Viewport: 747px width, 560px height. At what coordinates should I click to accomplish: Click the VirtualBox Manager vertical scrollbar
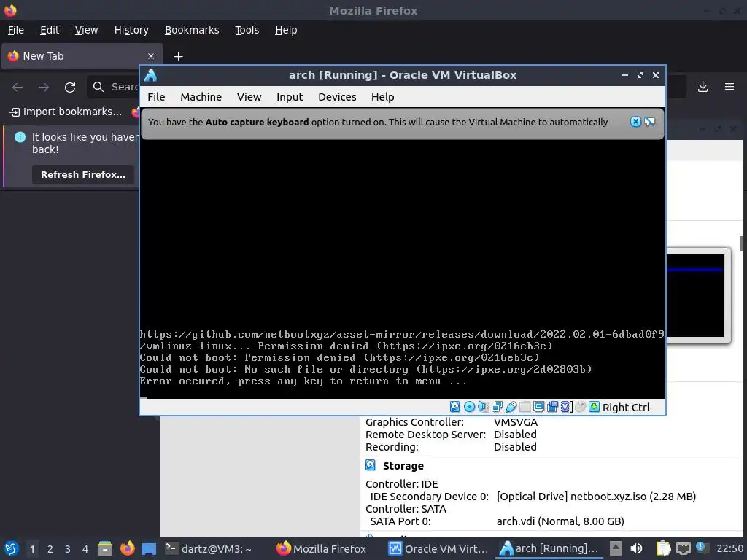click(741, 243)
